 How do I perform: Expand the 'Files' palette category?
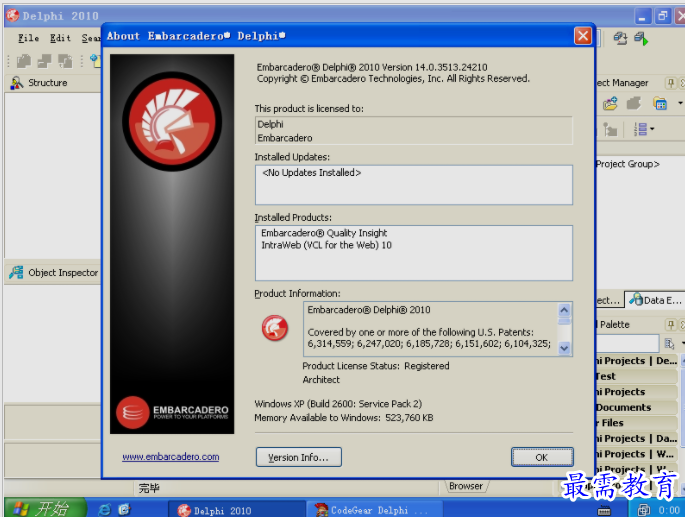[x=637, y=423]
